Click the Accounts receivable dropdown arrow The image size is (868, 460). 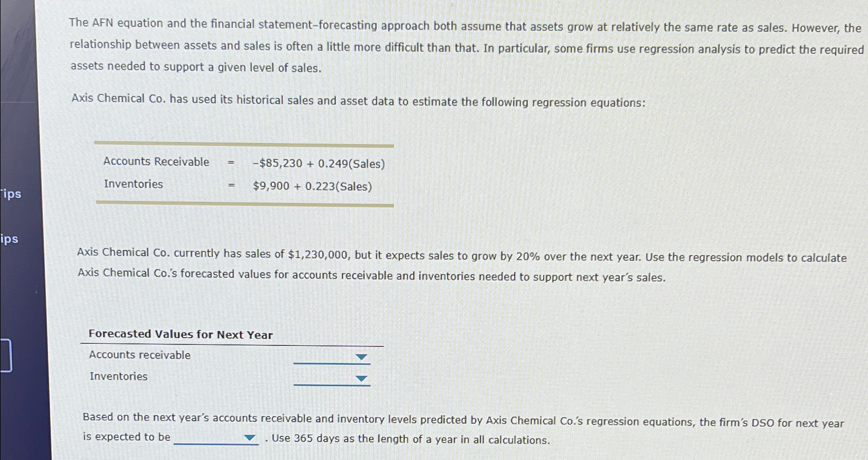(361, 356)
